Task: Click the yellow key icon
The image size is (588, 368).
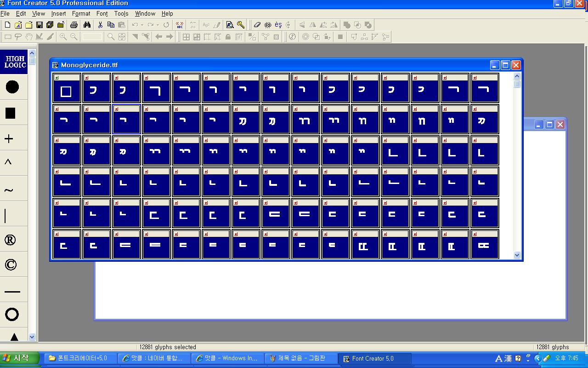Action: coord(241,25)
